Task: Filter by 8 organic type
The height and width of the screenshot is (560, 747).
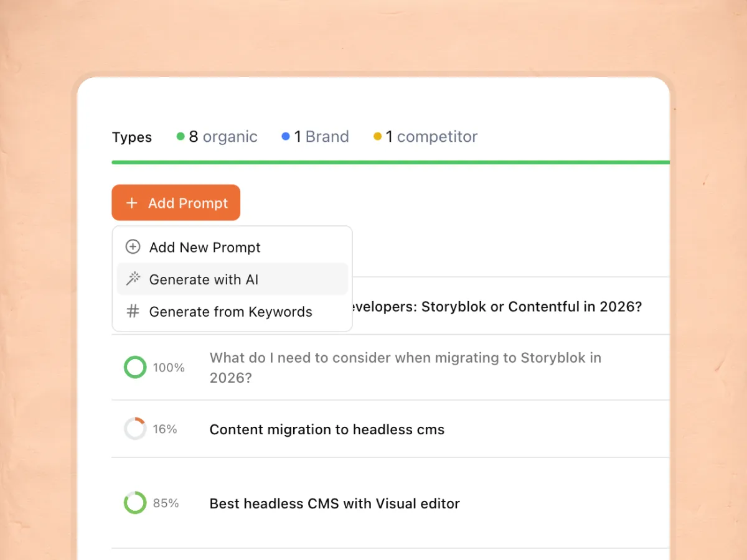Action: click(223, 137)
